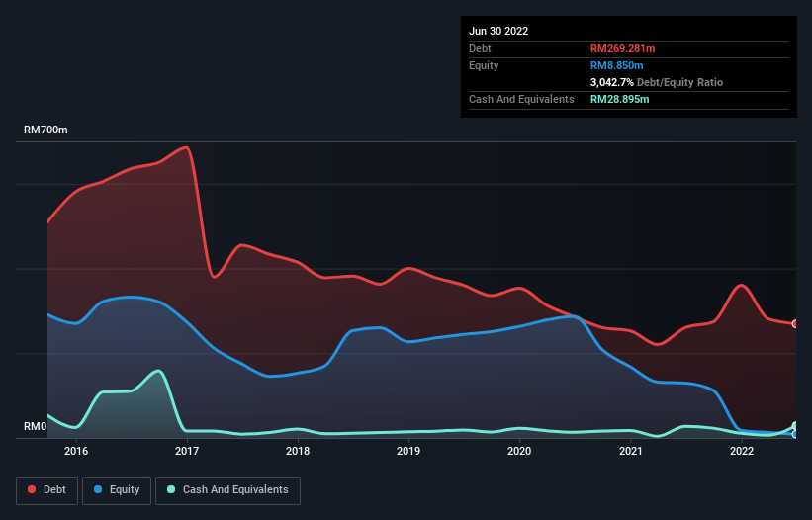Select the blue Equity endpoint marker on chart
Image resolution: width=812 pixels, height=520 pixels.
click(x=795, y=435)
